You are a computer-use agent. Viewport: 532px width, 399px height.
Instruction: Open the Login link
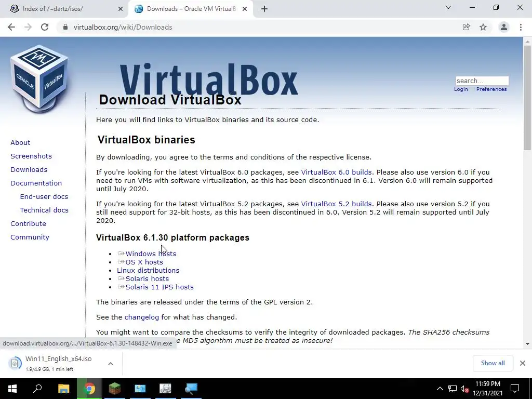(x=461, y=89)
